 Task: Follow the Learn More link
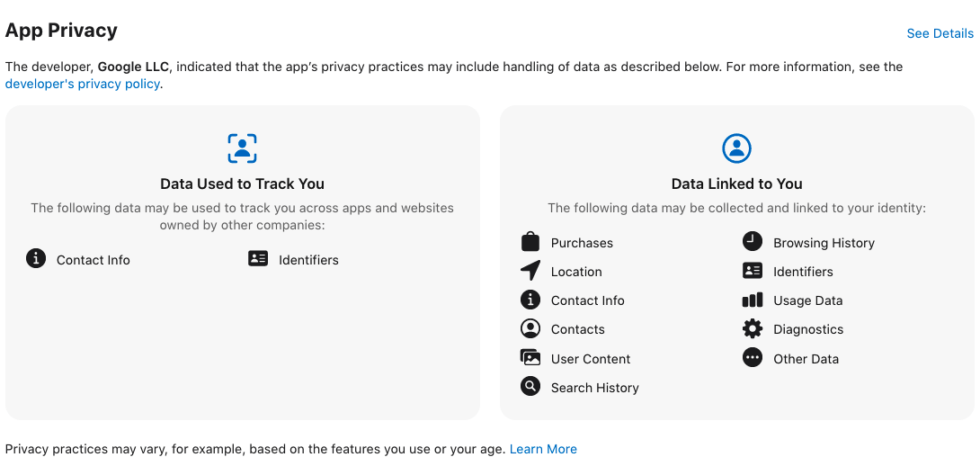(543, 449)
